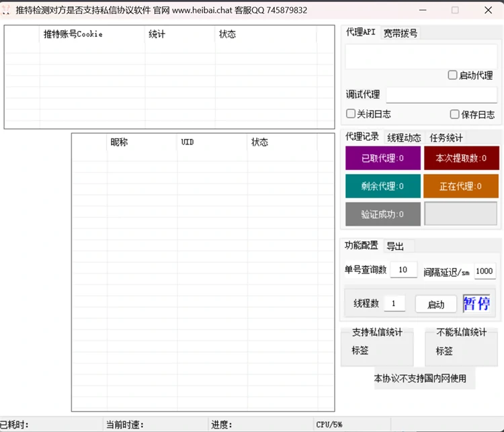Screen dimensions: 504x432
Task: Click the app icon in title bar
Action: click(x=6, y=10)
